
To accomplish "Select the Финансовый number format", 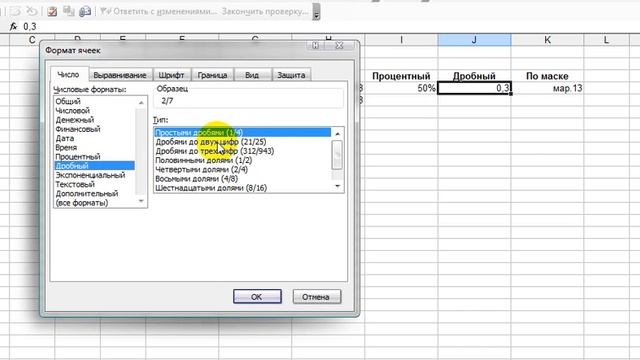I will pyautogui.click(x=95, y=129).
